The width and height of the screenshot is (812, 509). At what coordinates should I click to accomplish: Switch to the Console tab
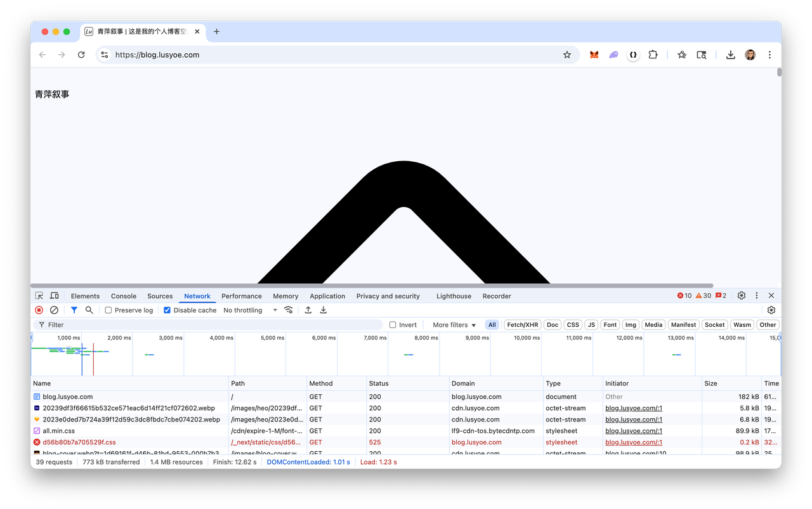coord(124,296)
